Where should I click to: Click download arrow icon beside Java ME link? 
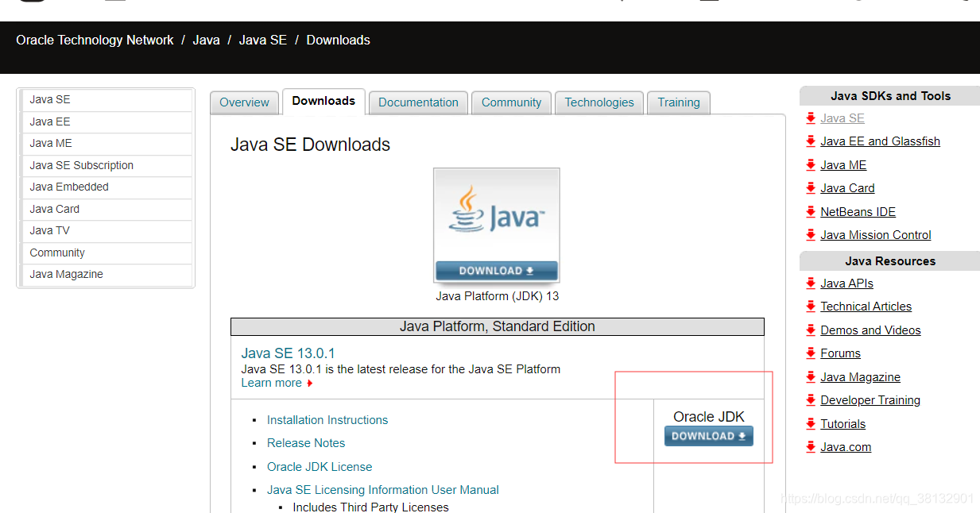[x=811, y=165]
